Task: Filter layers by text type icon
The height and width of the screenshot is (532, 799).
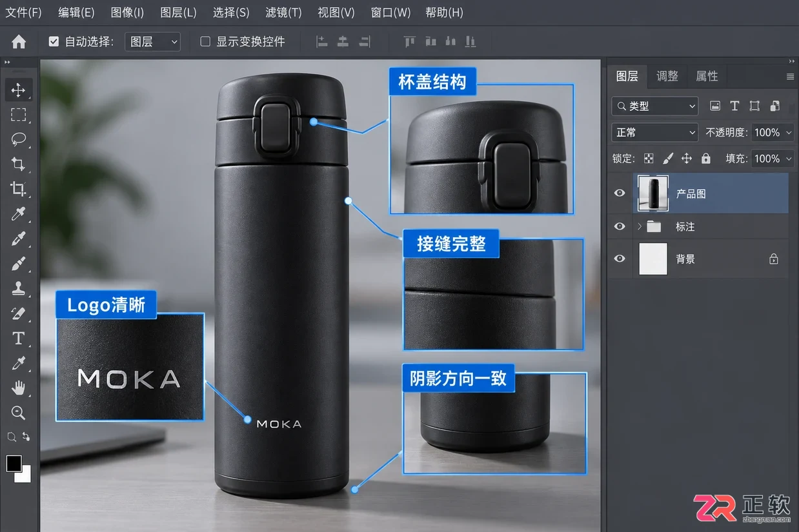Action: click(x=734, y=106)
